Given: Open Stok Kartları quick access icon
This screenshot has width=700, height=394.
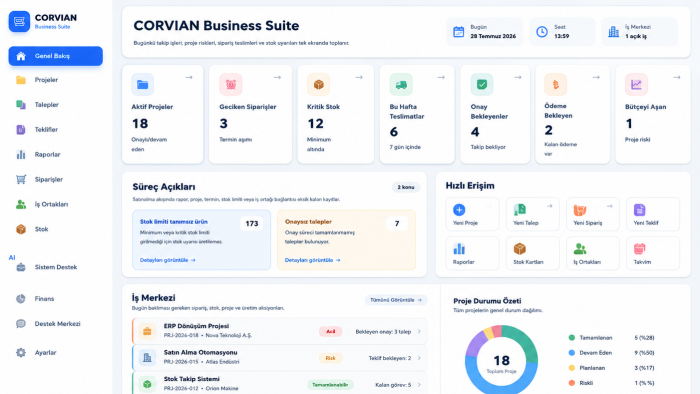Looking at the screenshot, I should tap(519, 249).
